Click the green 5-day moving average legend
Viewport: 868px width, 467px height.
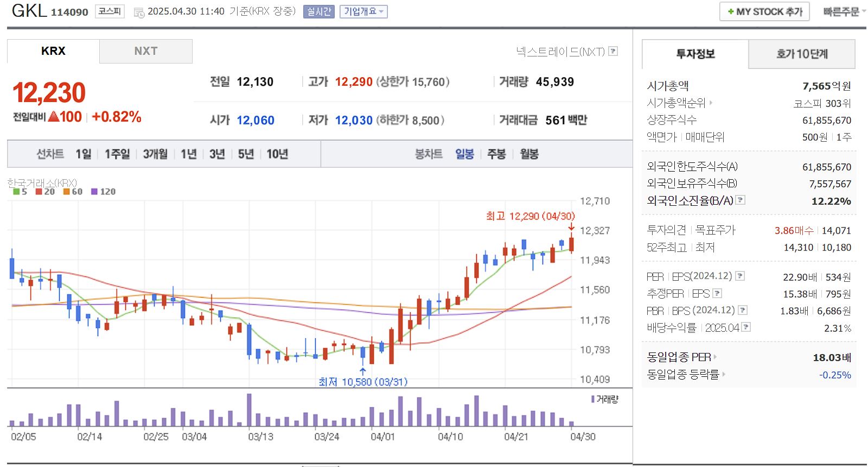[x=20, y=192]
